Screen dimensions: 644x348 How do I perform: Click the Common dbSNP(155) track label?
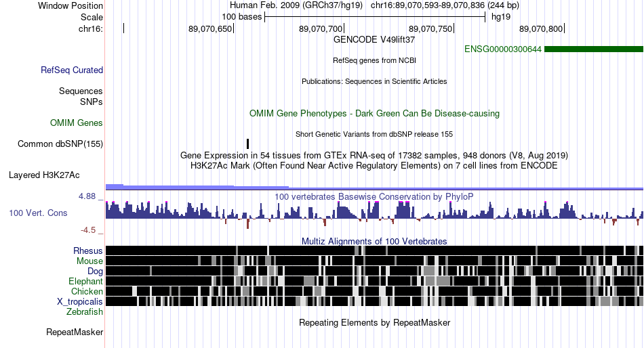pyautogui.click(x=60, y=144)
